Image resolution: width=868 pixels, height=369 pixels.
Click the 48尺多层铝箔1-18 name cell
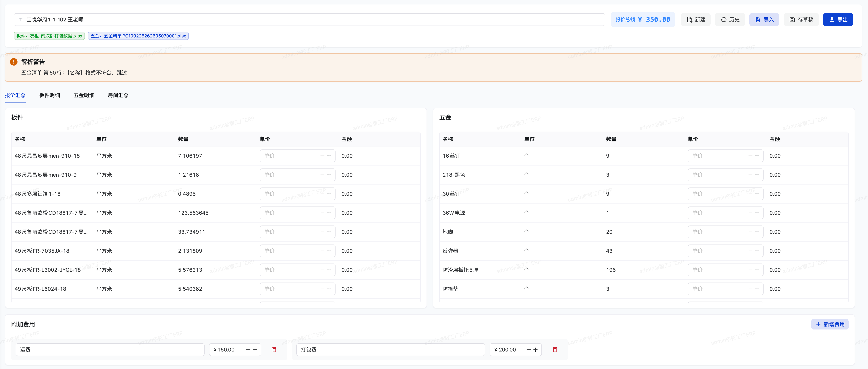click(x=38, y=194)
